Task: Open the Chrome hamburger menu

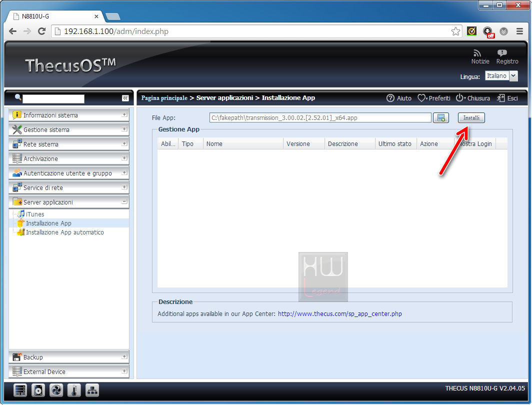Action: point(519,31)
